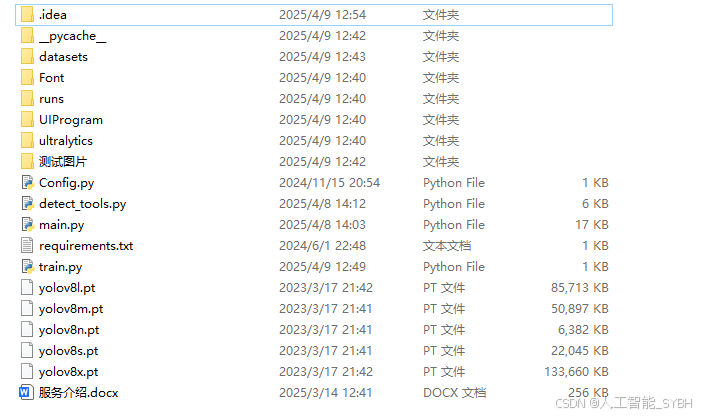Image resolution: width=708 pixels, height=416 pixels.
Task: Click the 测试图片 folder name
Action: [x=63, y=162]
